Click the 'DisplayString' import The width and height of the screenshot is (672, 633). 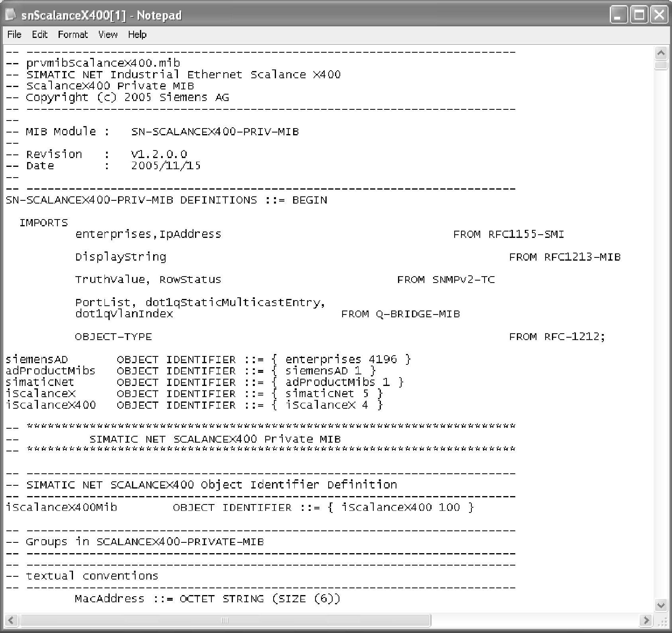click(121, 257)
